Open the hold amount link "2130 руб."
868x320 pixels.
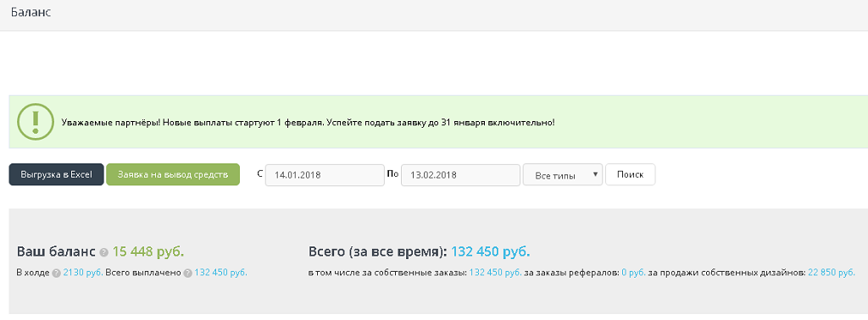click(83, 273)
